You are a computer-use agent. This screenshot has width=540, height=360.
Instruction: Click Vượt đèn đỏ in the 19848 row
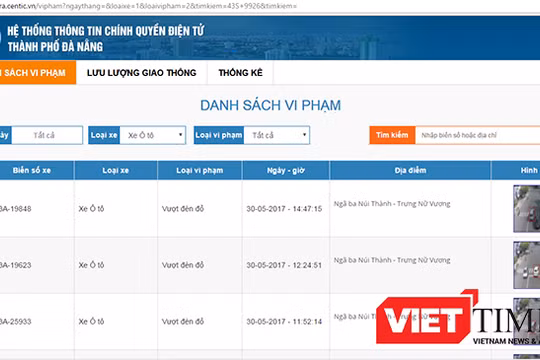point(183,209)
